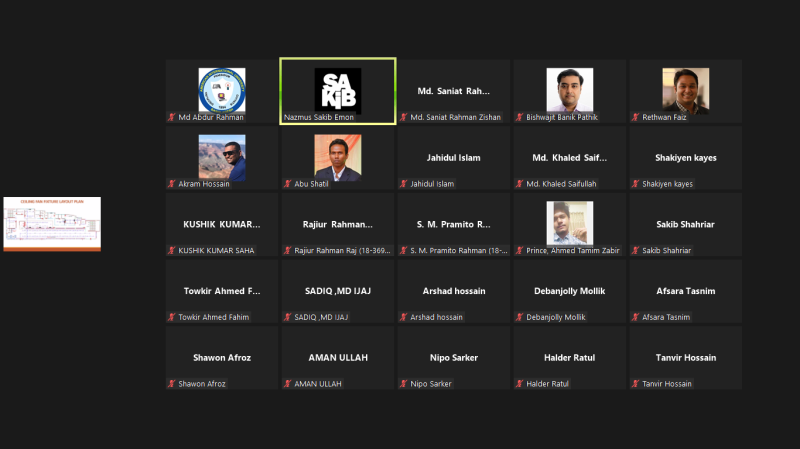Click the Md. Khaled Saifullah name label

click(x=561, y=184)
